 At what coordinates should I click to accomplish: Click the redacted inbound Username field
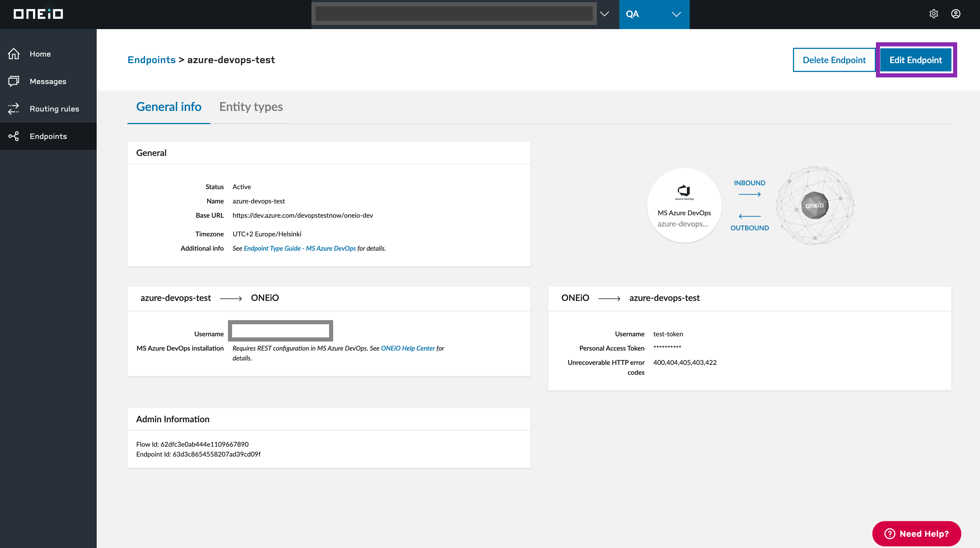[x=280, y=331]
